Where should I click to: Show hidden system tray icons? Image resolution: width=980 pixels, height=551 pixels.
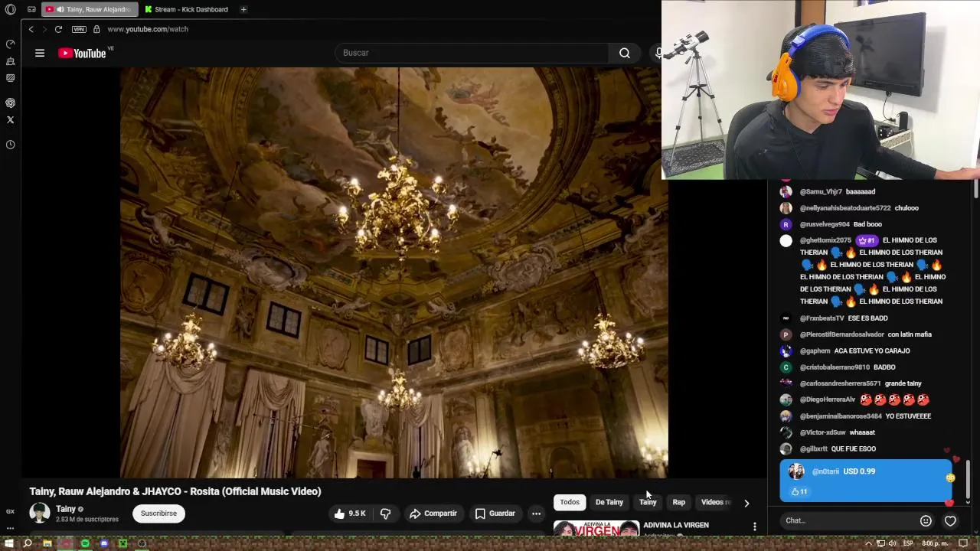pos(868,543)
